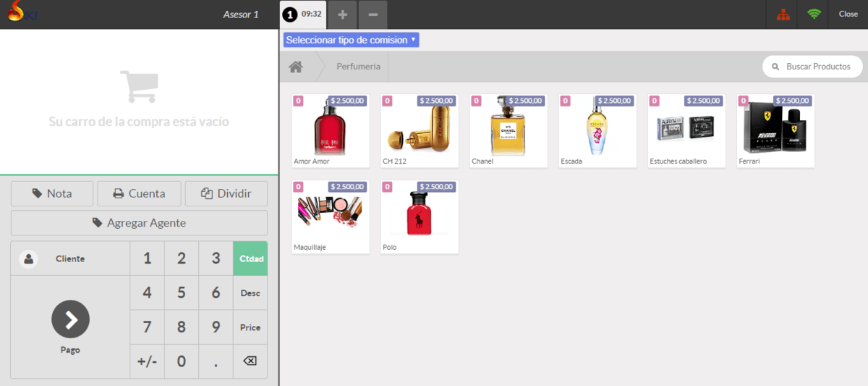Click the tag icon on Nota
The width and height of the screenshot is (868, 386).
37,193
